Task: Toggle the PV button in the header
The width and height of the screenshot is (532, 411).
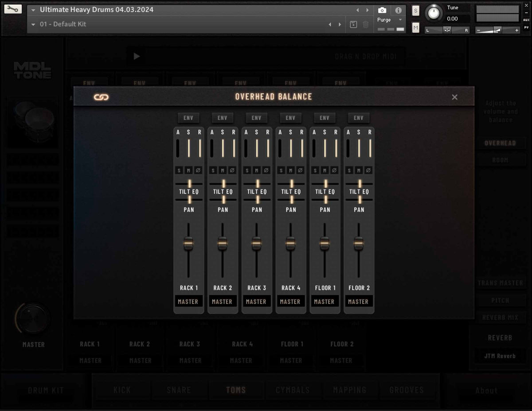Action: point(526,27)
